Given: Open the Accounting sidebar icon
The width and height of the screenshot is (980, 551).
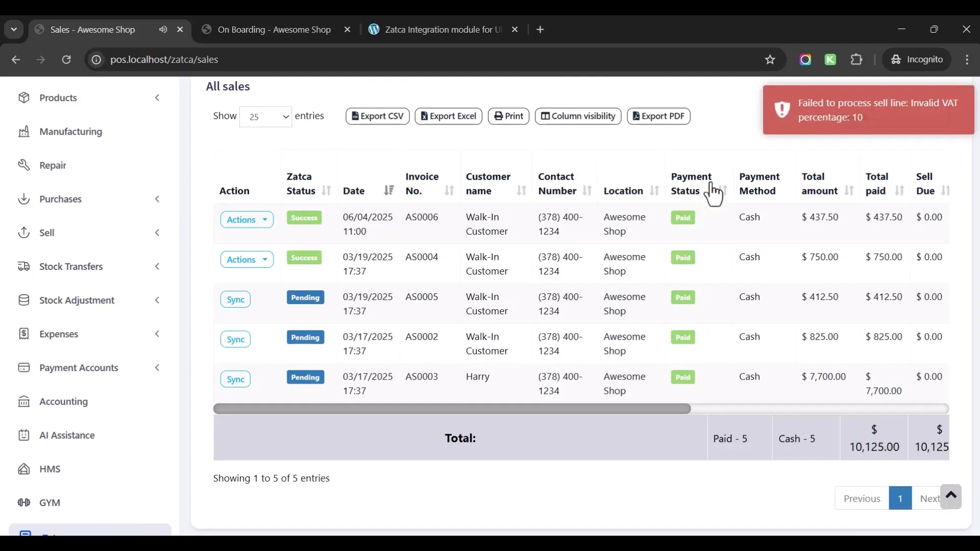Looking at the screenshot, I should pos(23,402).
